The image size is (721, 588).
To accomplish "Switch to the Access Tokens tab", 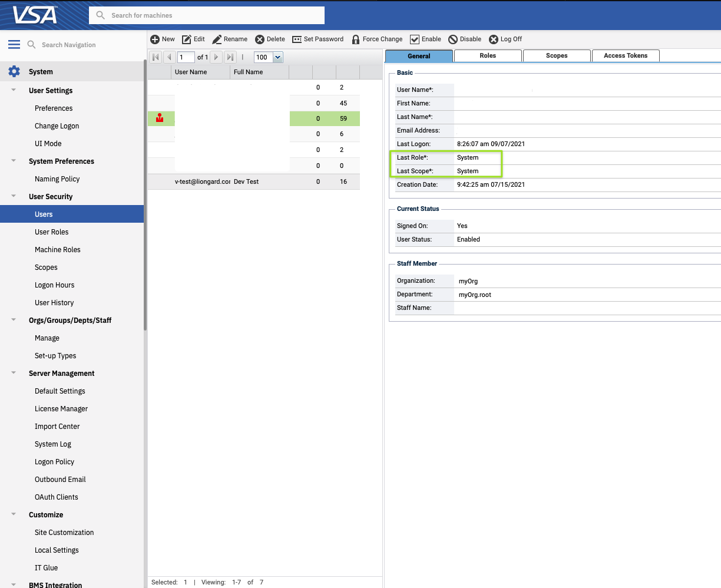I will [626, 55].
